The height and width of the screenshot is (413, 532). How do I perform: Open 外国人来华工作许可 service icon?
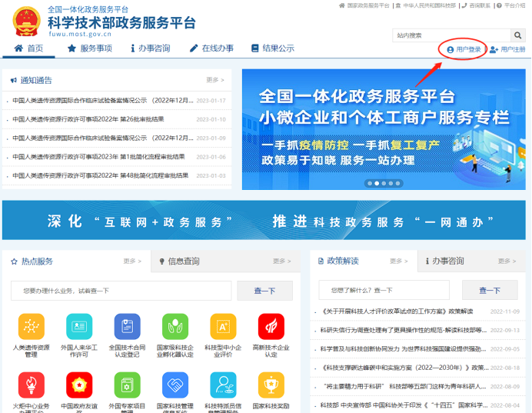(79, 326)
